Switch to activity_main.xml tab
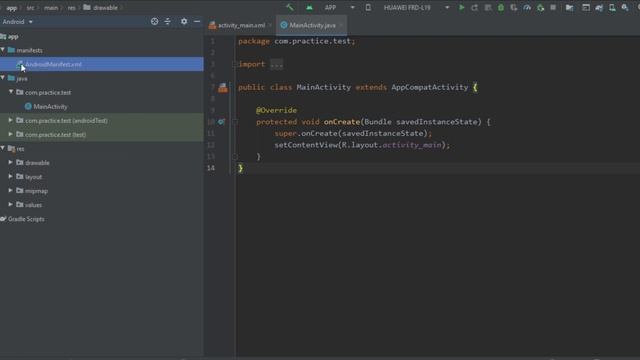The width and height of the screenshot is (640, 360). tap(241, 25)
